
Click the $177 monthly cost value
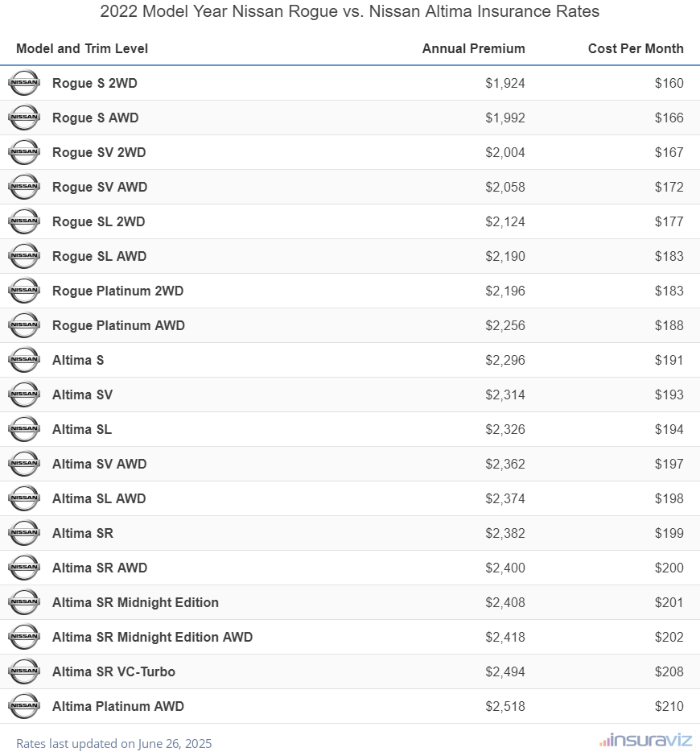click(669, 221)
